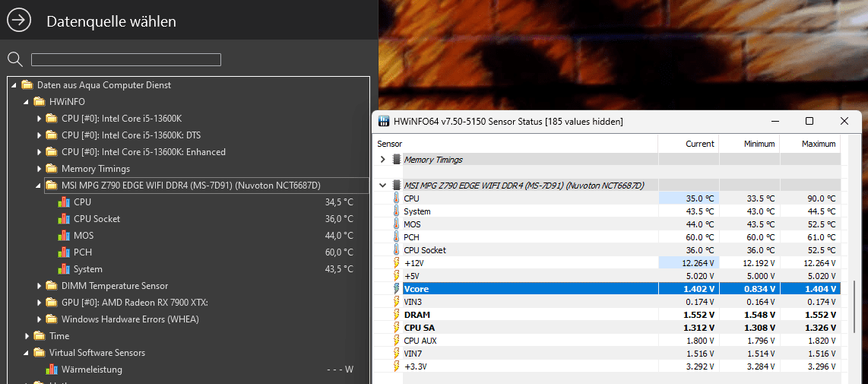Image resolution: width=868 pixels, height=384 pixels.
Task: Select the System sensor chart icon in tree
Action: click(64, 268)
